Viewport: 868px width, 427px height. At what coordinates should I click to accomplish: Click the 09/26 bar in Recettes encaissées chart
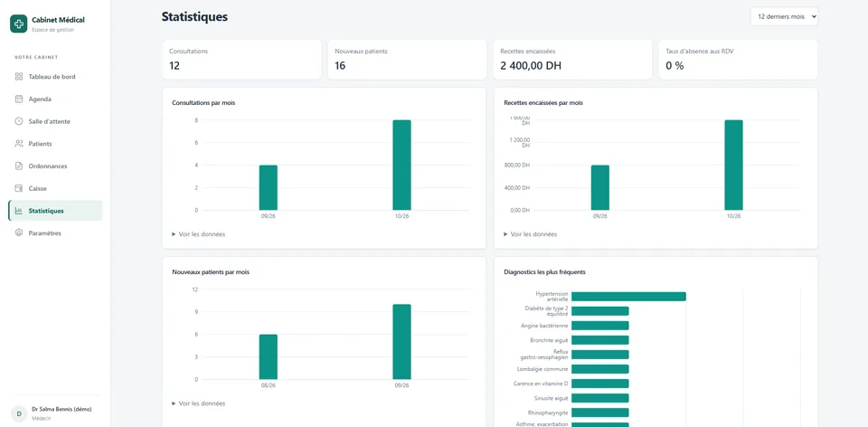click(x=600, y=188)
